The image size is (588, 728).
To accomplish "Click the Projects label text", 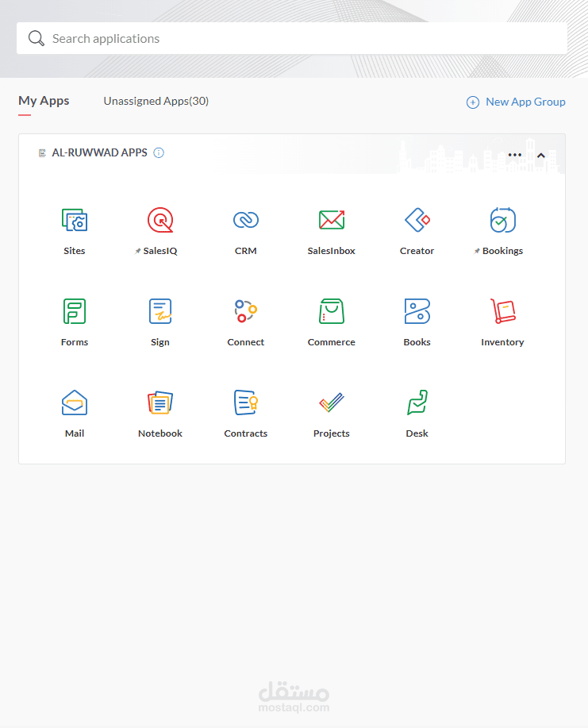I will [332, 433].
